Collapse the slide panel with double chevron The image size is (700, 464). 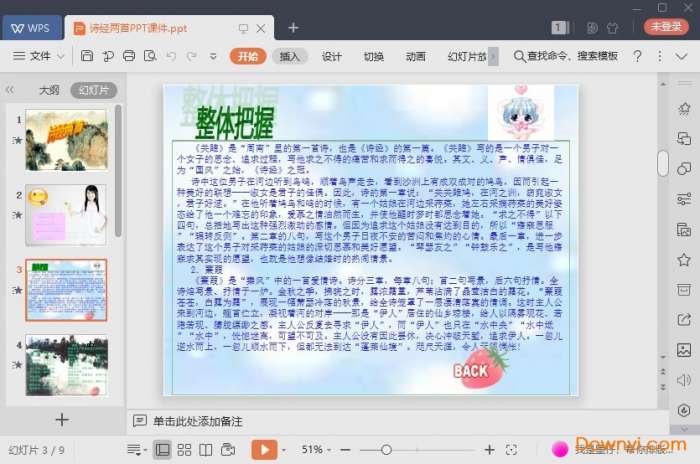tap(10, 90)
